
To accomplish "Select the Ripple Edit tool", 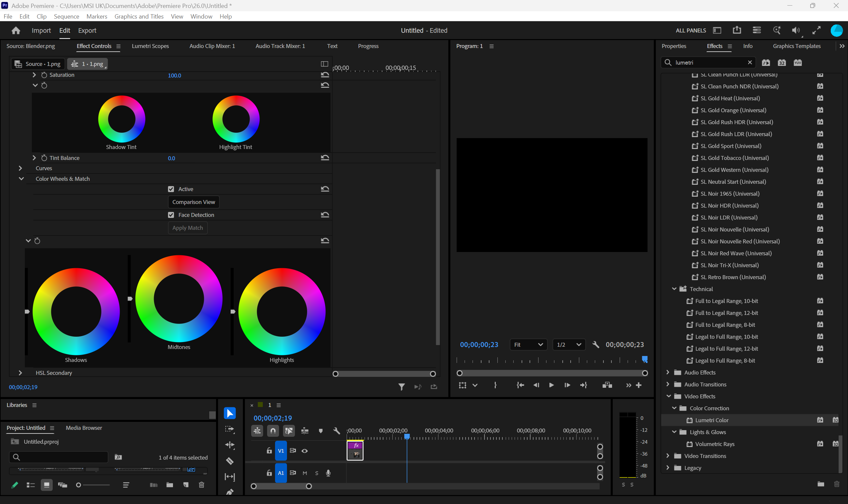I will pyautogui.click(x=230, y=445).
